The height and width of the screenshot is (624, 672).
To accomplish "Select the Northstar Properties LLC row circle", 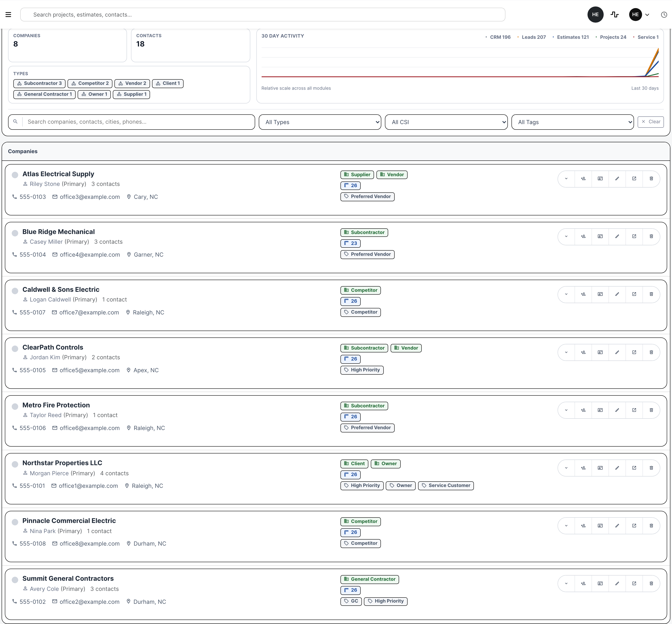I will pyautogui.click(x=15, y=464).
